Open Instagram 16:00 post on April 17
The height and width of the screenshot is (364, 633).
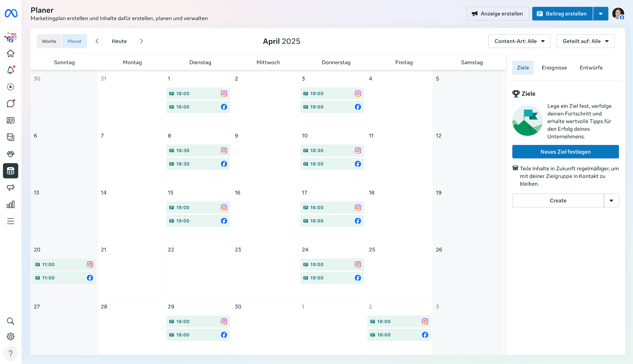[332, 208]
